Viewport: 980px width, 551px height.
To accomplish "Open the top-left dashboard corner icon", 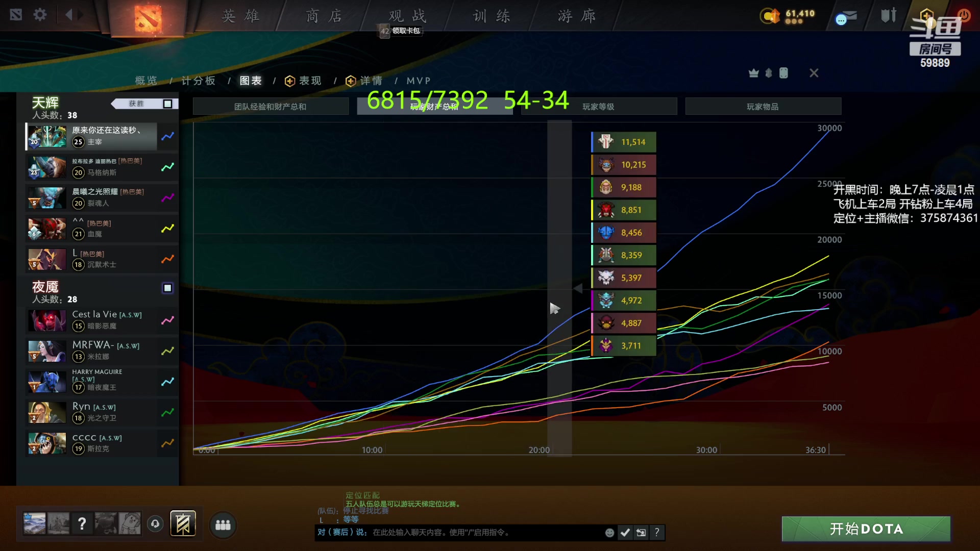I will coord(16,14).
